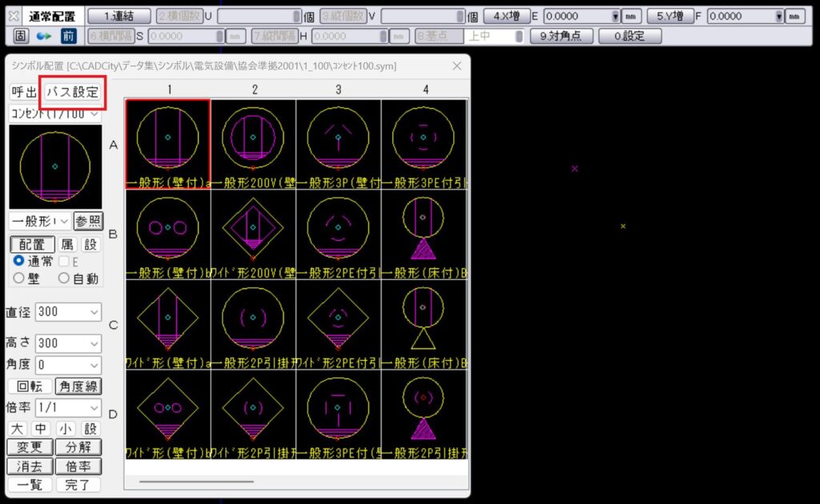Expand the 高さ value dropdown
Image resolution: width=820 pixels, height=504 pixels.
tap(94, 344)
